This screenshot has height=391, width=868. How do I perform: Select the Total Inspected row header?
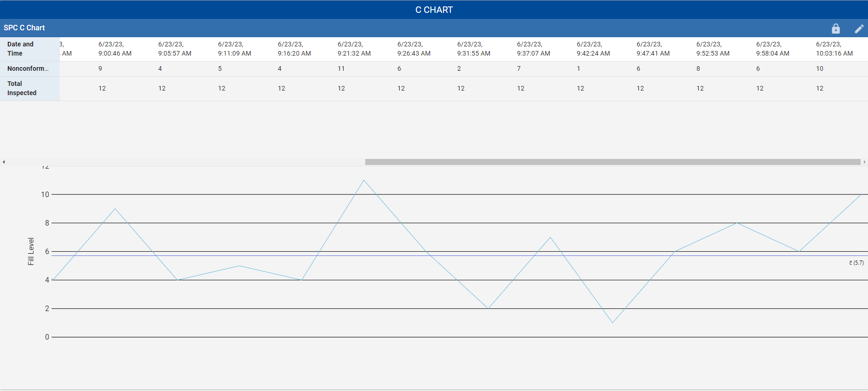[x=30, y=88]
